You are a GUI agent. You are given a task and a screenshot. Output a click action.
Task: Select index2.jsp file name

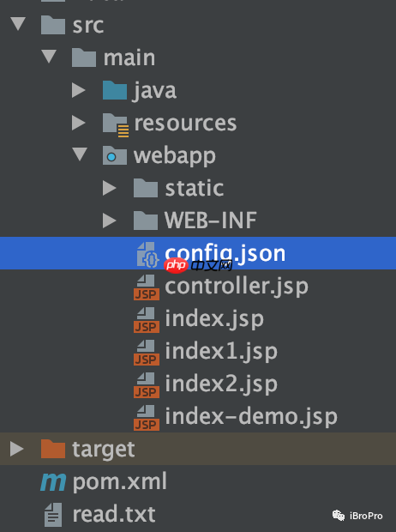[x=221, y=384]
